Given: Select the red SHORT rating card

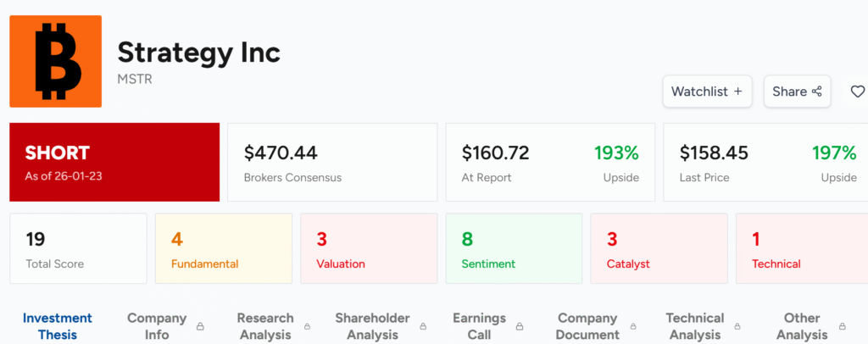Looking at the screenshot, I should pos(114,162).
